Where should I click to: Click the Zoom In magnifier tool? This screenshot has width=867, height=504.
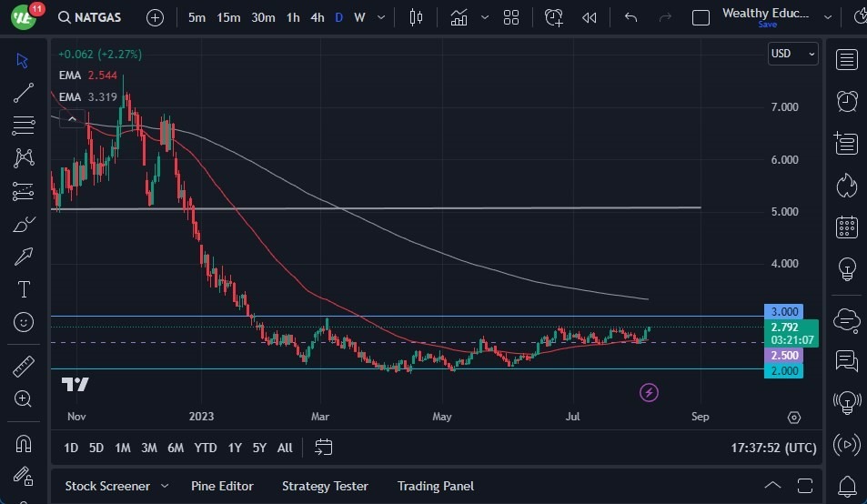pos(24,398)
